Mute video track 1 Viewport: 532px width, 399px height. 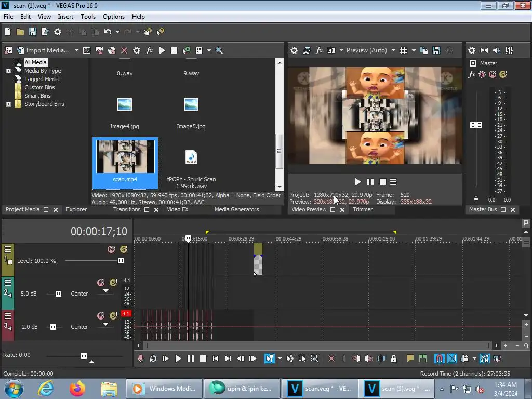(111, 249)
